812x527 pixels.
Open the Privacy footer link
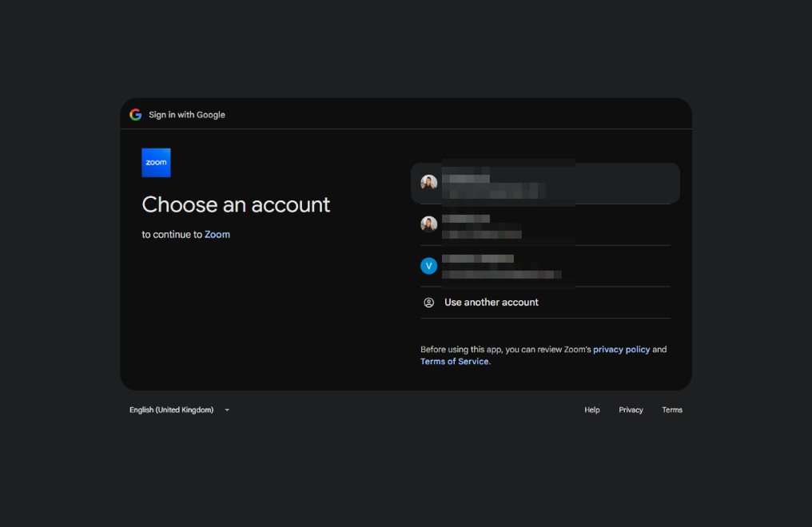(631, 410)
